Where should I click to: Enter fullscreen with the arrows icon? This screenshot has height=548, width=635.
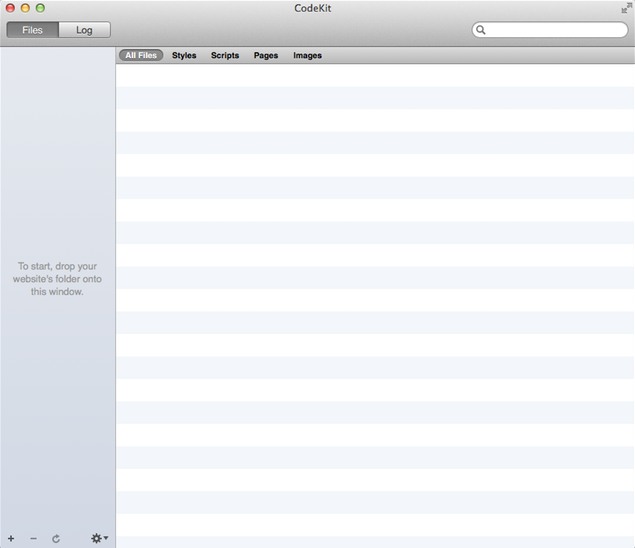pyautogui.click(x=626, y=8)
